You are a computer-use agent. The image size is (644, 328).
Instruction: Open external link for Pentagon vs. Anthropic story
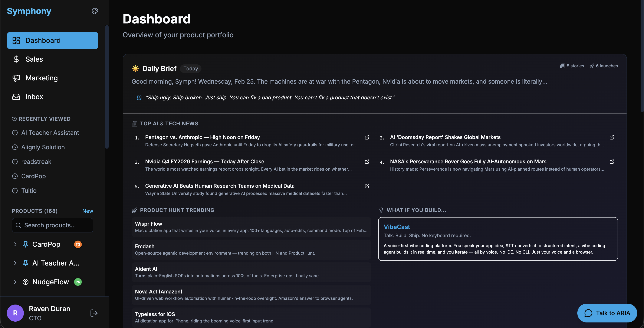367,138
